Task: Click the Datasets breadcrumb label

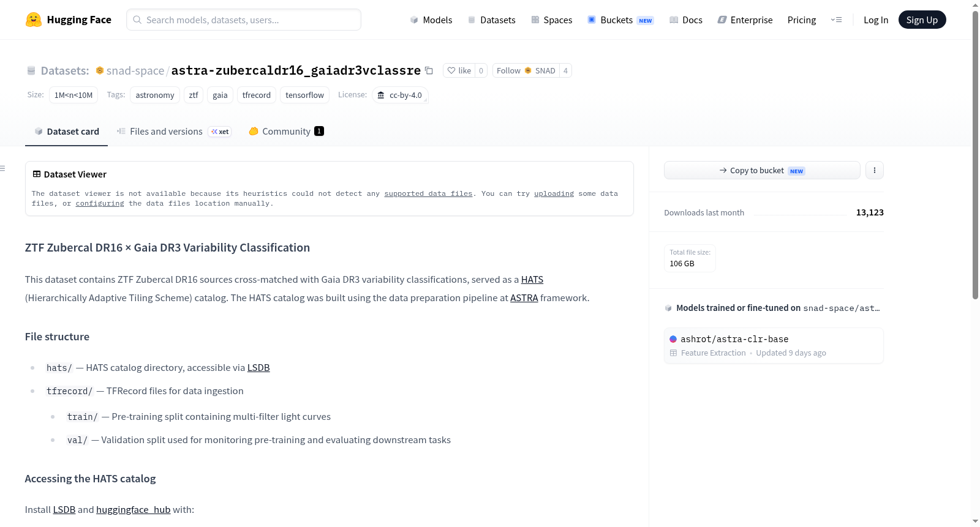Action: coord(65,70)
